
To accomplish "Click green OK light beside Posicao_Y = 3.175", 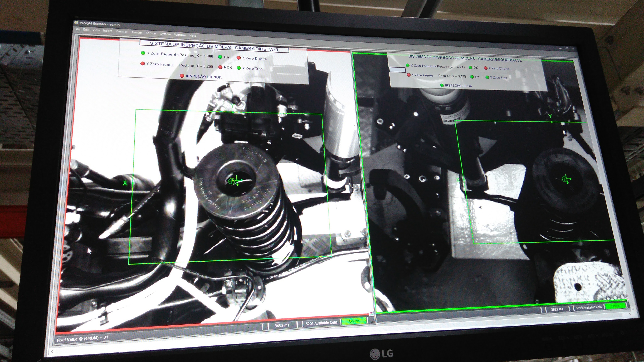I will tap(472, 77).
